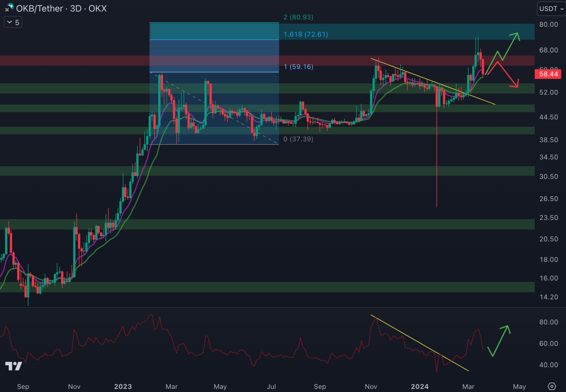Expand the collapsed indicators legend showing 5
The width and height of the screenshot is (566, 392).
click(13, 23)
